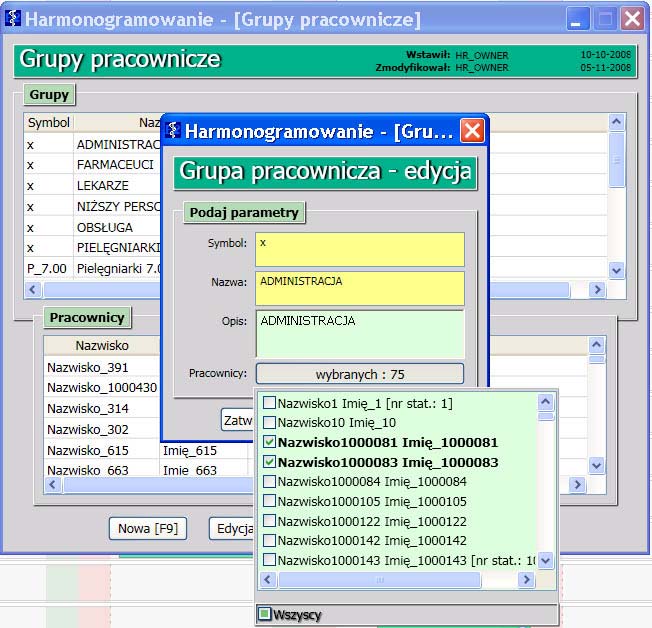The height and width of the screenshot is (628, 652).
Task: Check Nazwisko1000105 Imię_1000105 checkbox
Action: [269, 501]
